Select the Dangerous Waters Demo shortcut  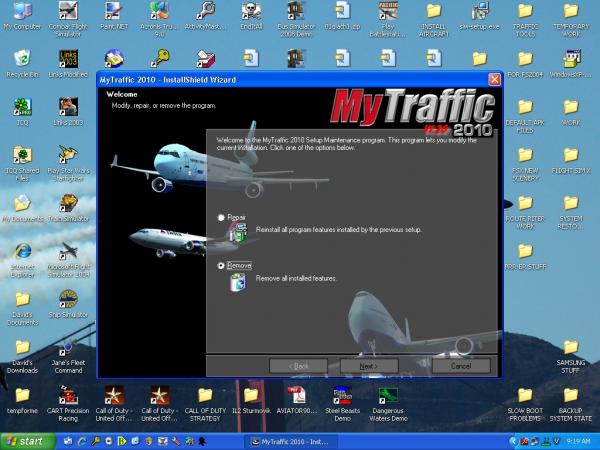pyautogui.click(x=388, y=404)
